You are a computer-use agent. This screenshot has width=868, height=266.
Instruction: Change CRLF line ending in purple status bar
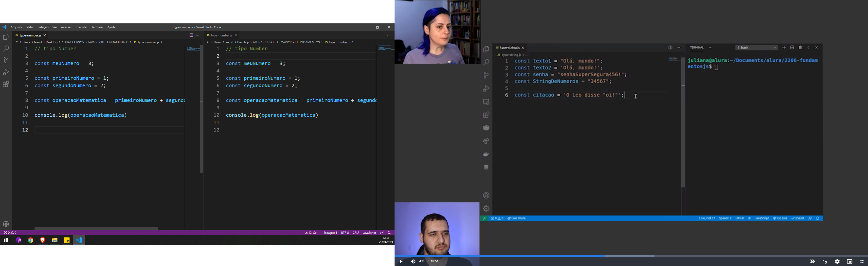click(x=356, y=233)
